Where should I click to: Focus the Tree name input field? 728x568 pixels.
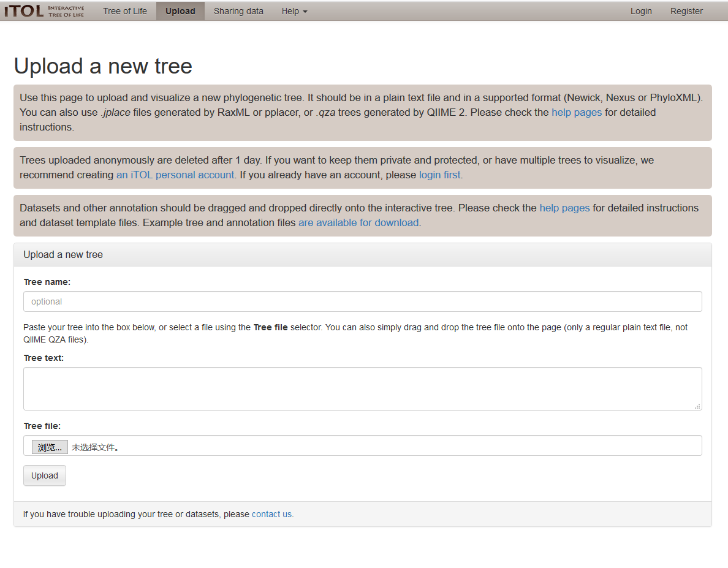362,301
